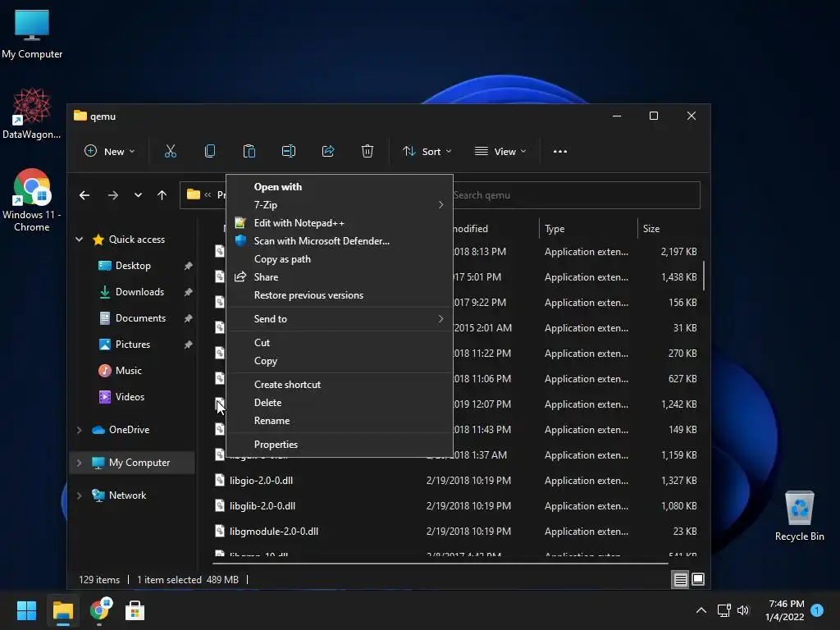Click the Copy icon in toolbar
The width and height of the screenshot is (840, 630).
[210, 152]
